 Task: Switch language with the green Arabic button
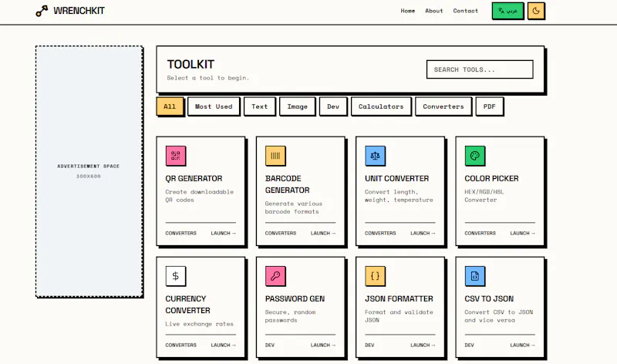coord(507,11)
